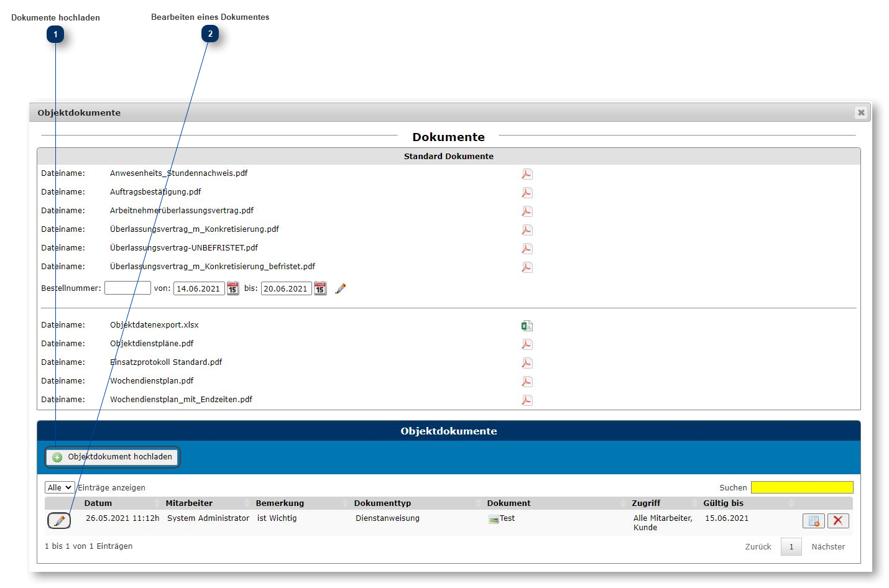The height and width of the screenshot is (588, 889).
Task: Click the 'von' date field 14.06.2021
Action: pyautogui.click(x=199, y=288)
